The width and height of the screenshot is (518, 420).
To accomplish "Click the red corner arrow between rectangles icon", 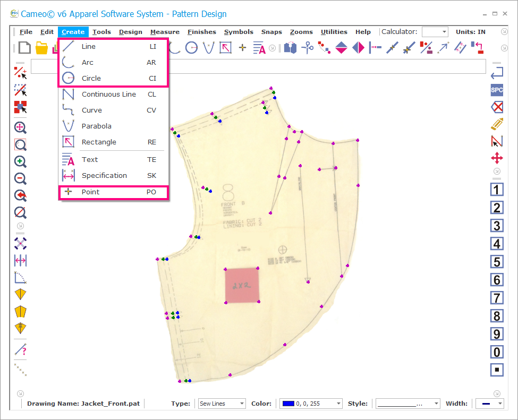I will click(x=478, y=48).
